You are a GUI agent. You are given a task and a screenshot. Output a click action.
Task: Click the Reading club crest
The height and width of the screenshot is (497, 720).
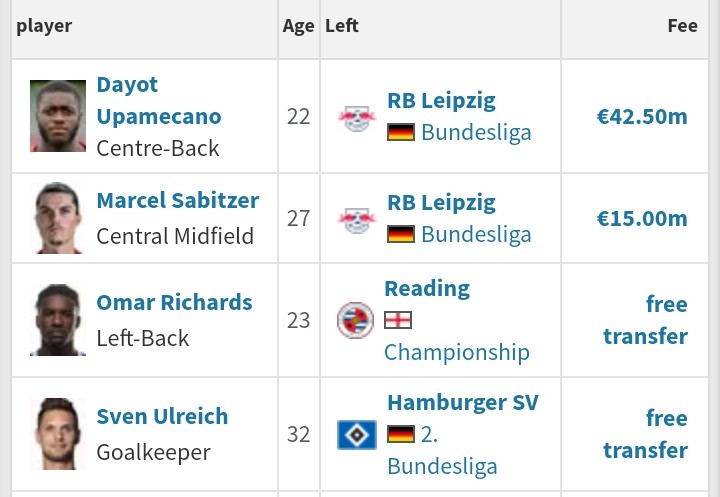point(355,320)
